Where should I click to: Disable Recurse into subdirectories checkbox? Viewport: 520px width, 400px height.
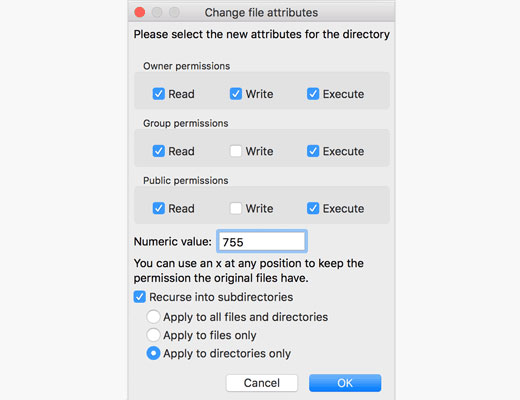(x=140, y=297)
